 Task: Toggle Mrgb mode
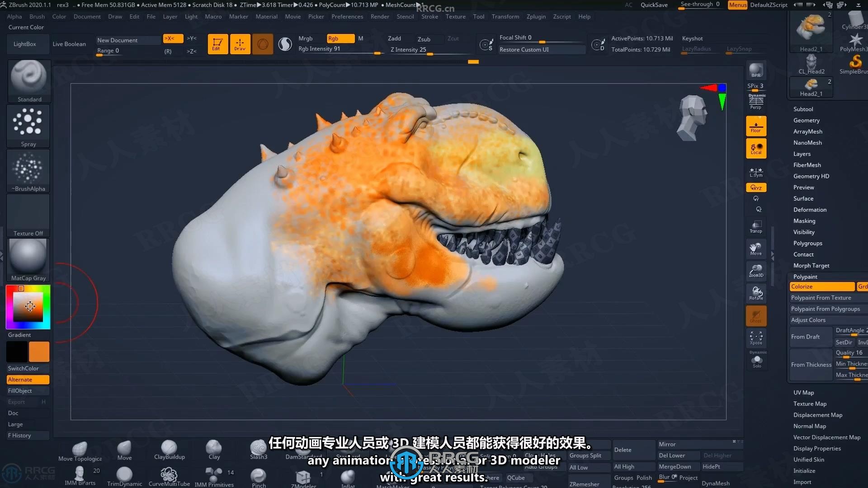(x=306, y=38)
